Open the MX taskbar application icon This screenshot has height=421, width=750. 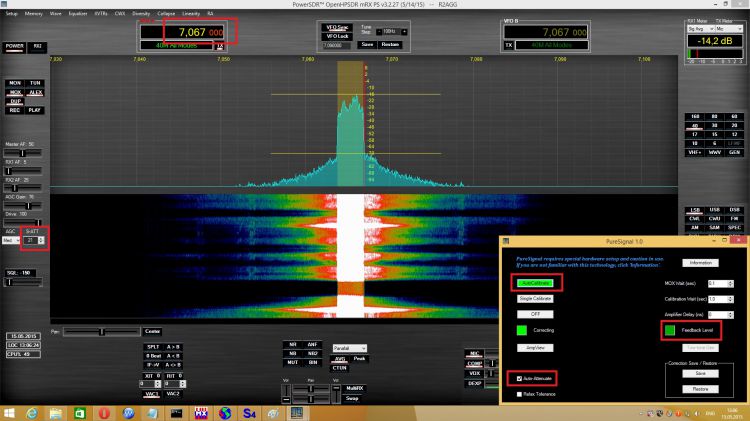(201, 413)
